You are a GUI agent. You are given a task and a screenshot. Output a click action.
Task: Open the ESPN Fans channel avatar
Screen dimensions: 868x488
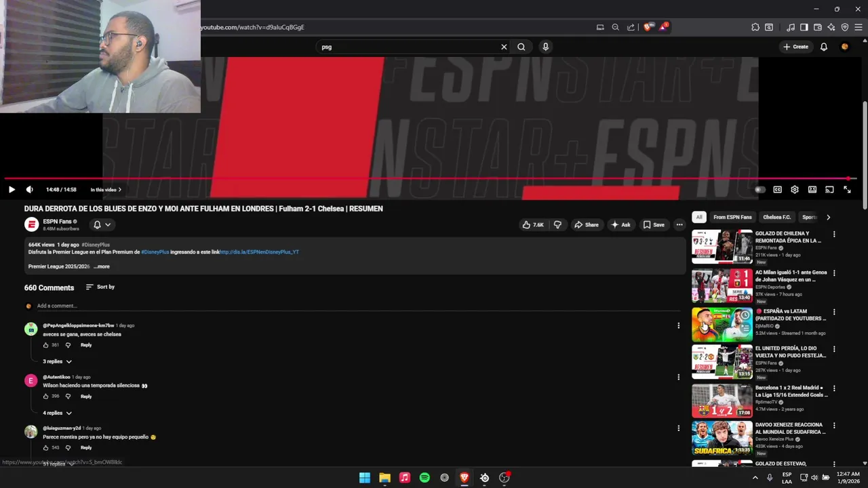click(x=31, y=225)
